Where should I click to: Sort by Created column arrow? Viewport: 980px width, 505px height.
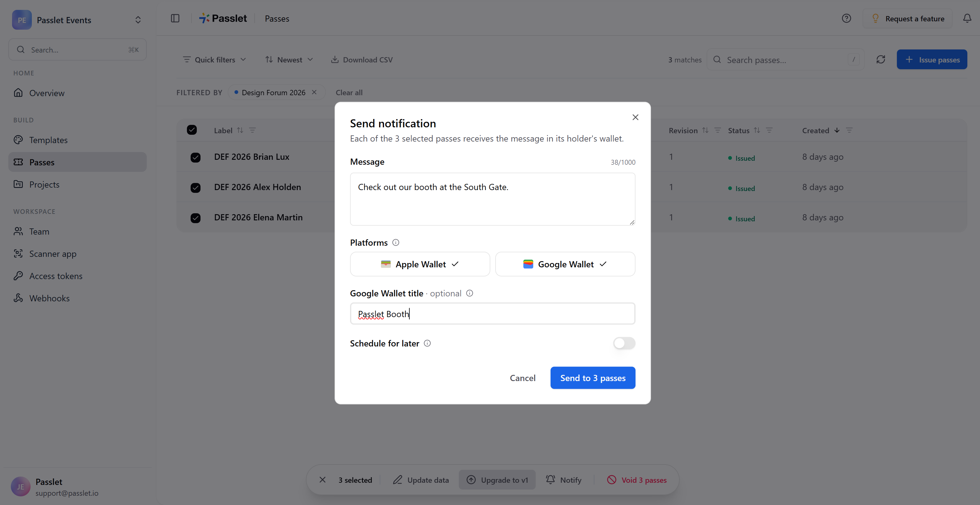(x=837, y=130)
